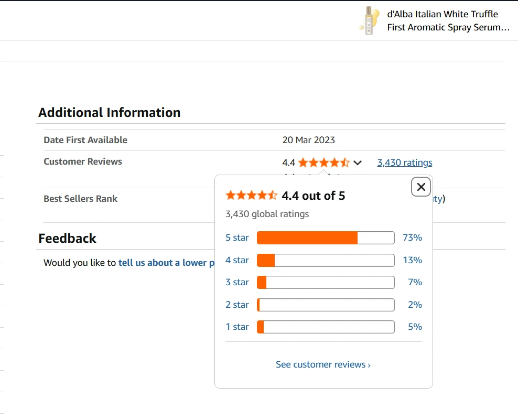Click the third star in the Customer Reviews row

coord(323,163)
